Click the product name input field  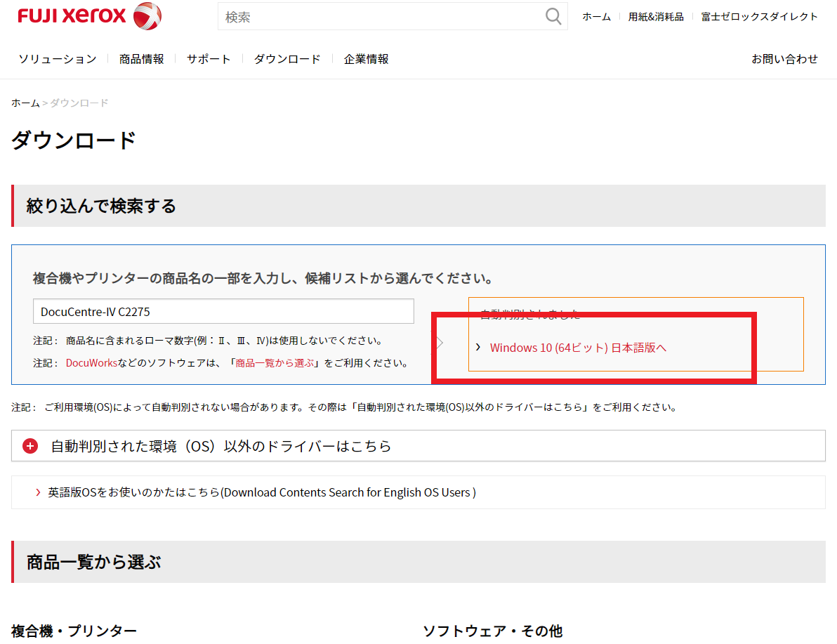coord(223,311)
